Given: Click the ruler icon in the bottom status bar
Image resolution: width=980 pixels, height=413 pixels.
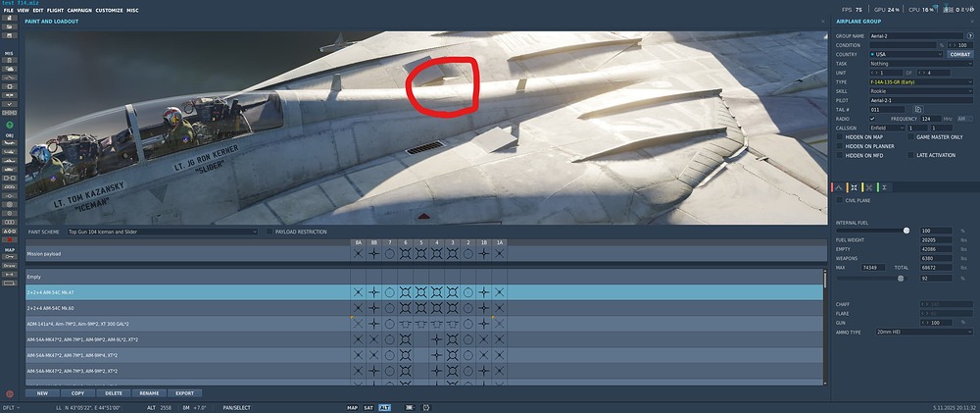Looking at the screenshot, I should 410,407.
